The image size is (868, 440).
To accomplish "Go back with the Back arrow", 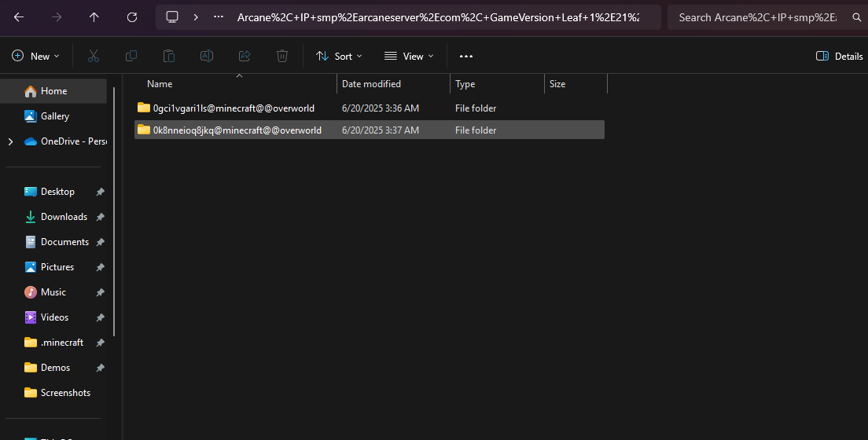I will coord(19,17).
